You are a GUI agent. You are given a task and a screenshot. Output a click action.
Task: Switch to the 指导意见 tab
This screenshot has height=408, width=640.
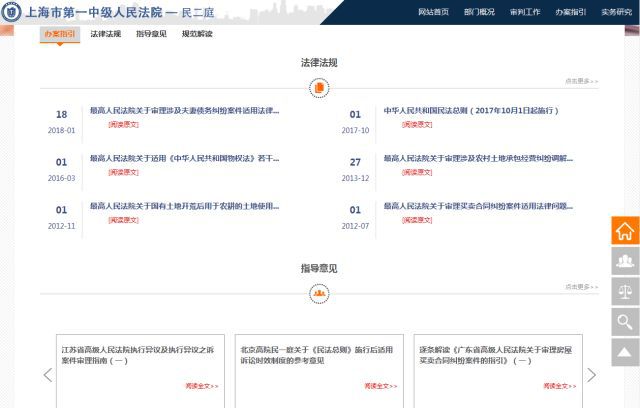click(x=151, y=34)
